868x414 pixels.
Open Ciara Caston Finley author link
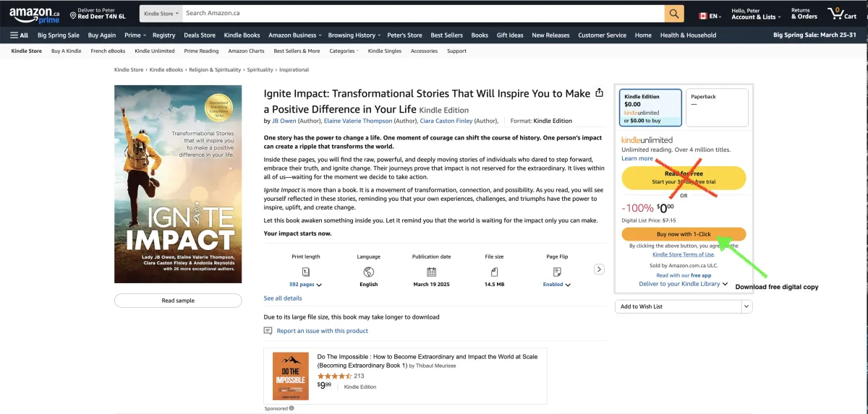pos(447,121)
